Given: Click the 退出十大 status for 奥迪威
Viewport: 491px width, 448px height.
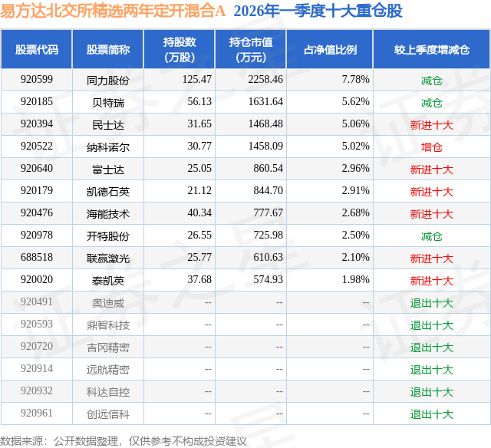Looking at the screenshot, I should (x=432, y=303).
